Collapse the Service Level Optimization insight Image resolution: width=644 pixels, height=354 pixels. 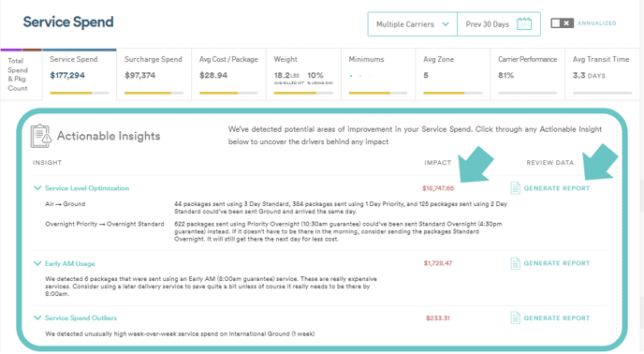pos(37,188)
